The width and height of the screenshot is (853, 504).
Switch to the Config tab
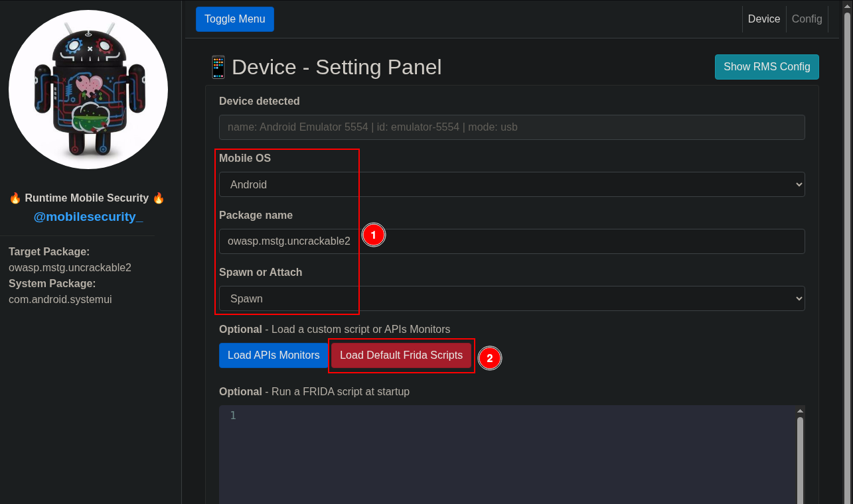[807, 19]
